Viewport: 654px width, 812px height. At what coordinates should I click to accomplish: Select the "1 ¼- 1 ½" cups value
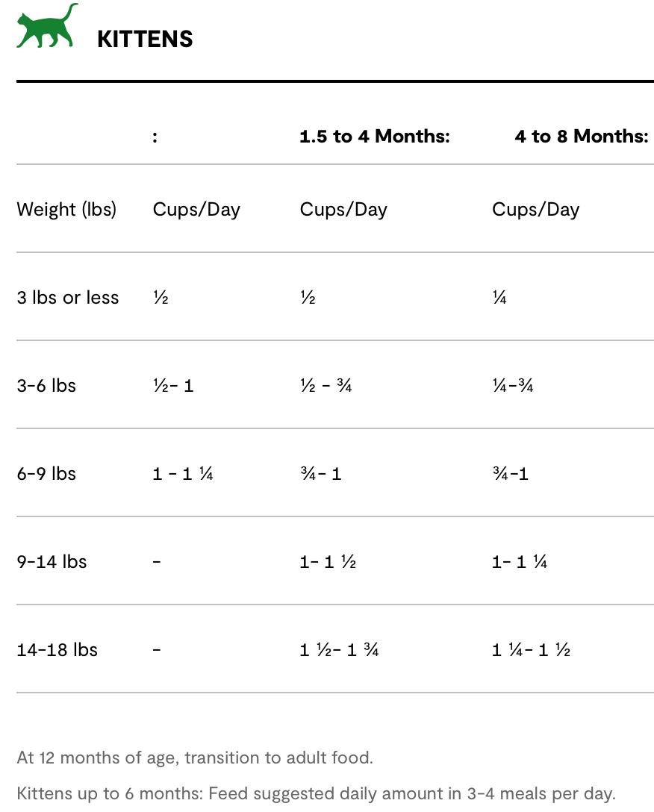[x=531, y=650]
